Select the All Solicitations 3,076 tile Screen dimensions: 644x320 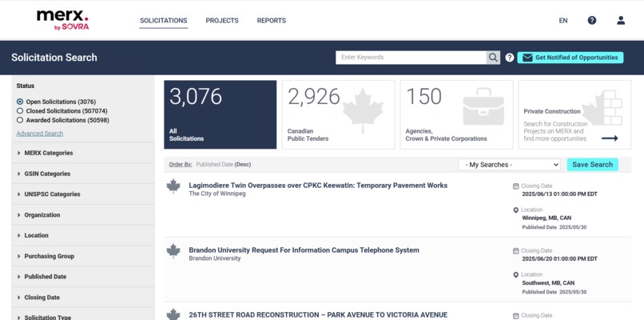click(x=221, y=114)
